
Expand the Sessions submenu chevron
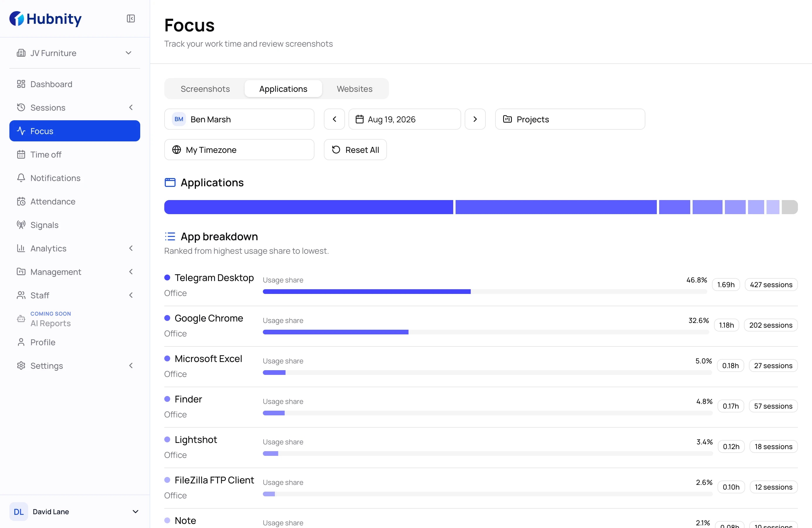point(131,107)
